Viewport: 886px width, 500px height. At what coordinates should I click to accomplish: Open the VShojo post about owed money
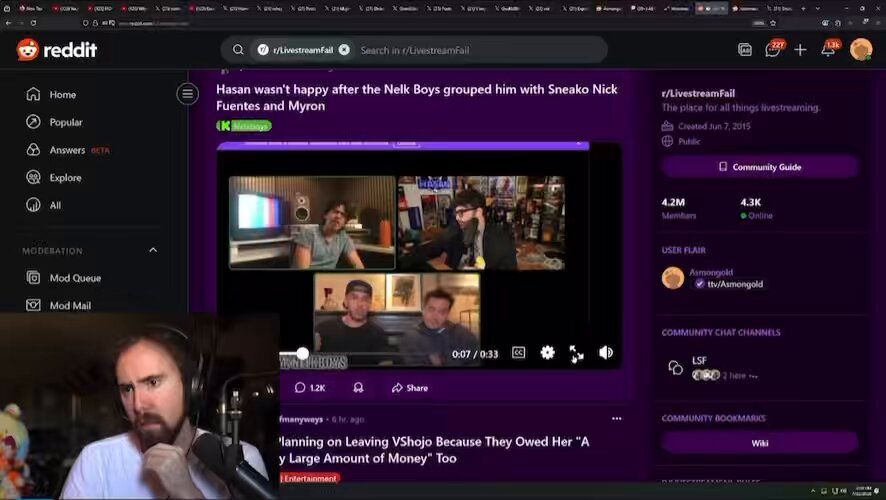coord(433,450)
